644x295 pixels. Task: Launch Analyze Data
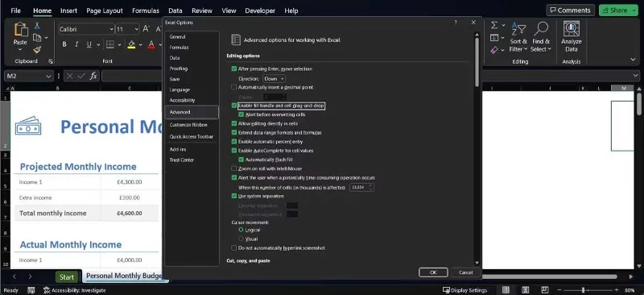572,37
